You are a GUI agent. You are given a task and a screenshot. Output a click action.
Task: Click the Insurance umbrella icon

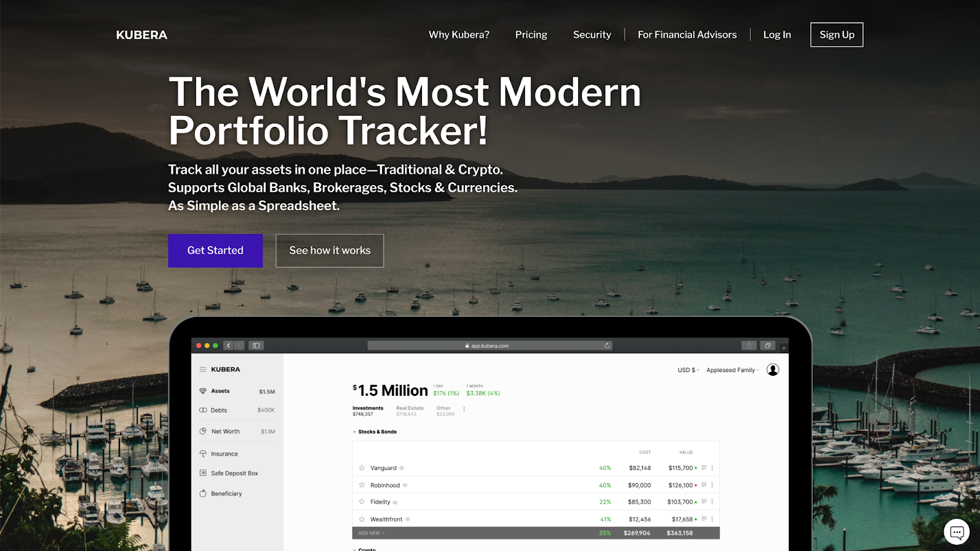[203, 454]
